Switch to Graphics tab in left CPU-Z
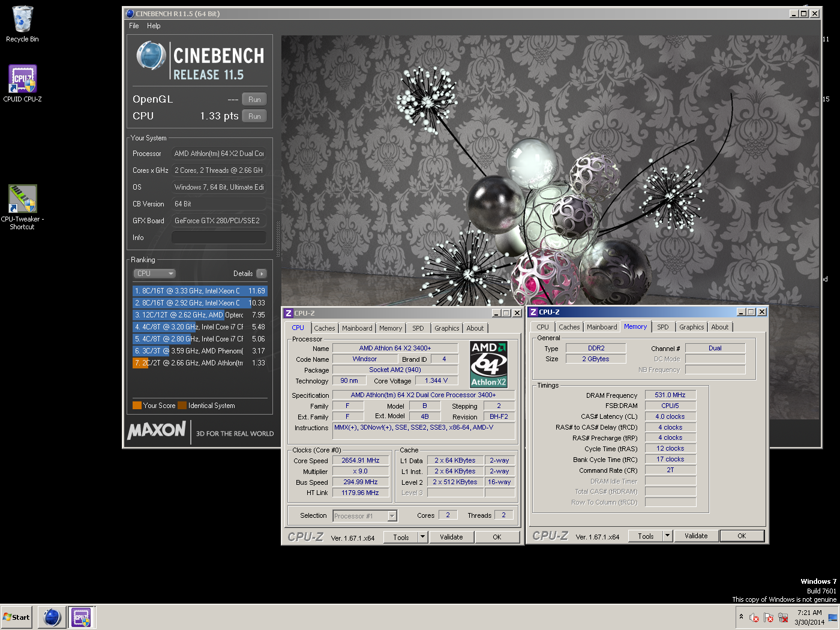This screenshot has width=840, height=630. pyautogui.click(x=447, y=328)
